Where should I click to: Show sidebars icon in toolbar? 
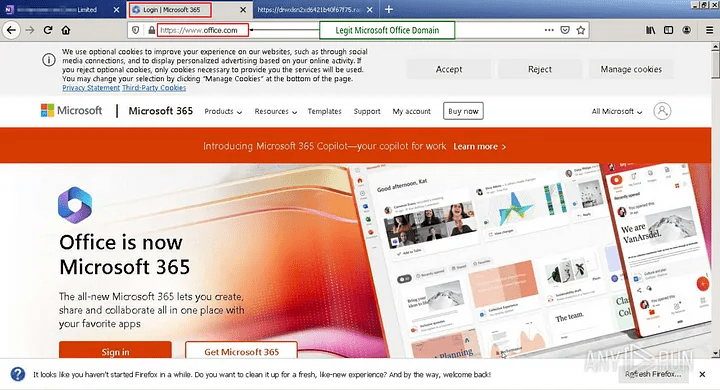pyautogui.click(x=669, y=30)
